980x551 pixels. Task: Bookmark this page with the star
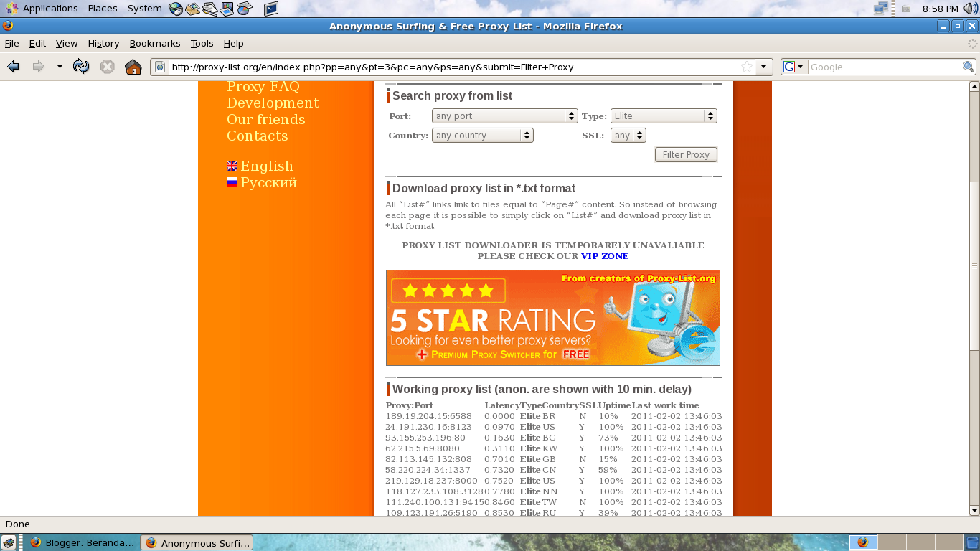tap(747, 67)
